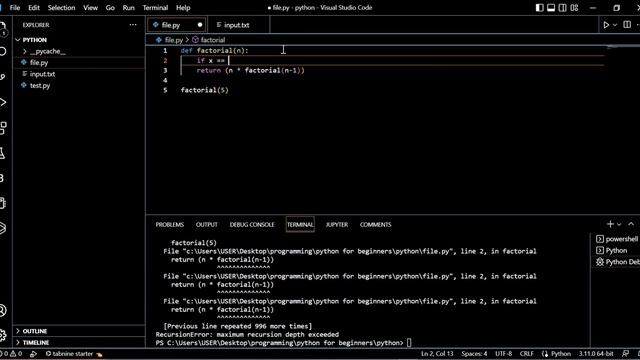
Task: Open the PROBLEMS panel tab
Action: click(x=169, y=224)
